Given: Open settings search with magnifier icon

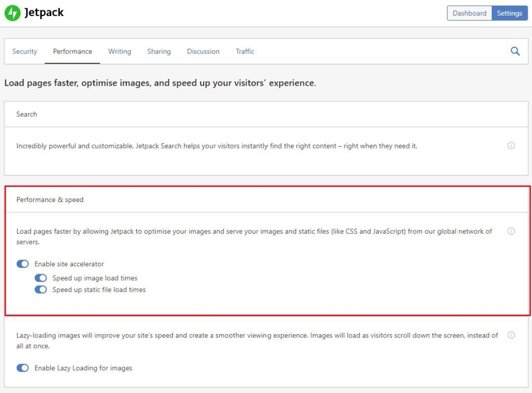Looking at the screenshot, I should point(515,51).
